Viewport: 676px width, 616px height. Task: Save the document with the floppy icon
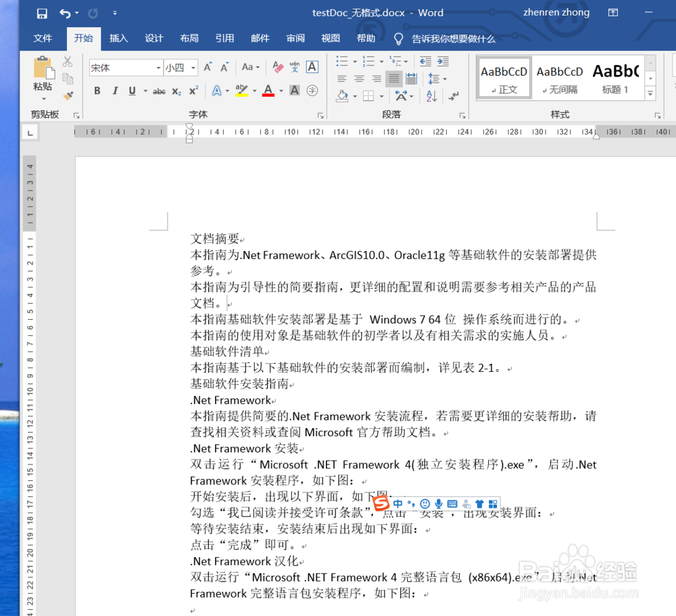tap(42, 14)
